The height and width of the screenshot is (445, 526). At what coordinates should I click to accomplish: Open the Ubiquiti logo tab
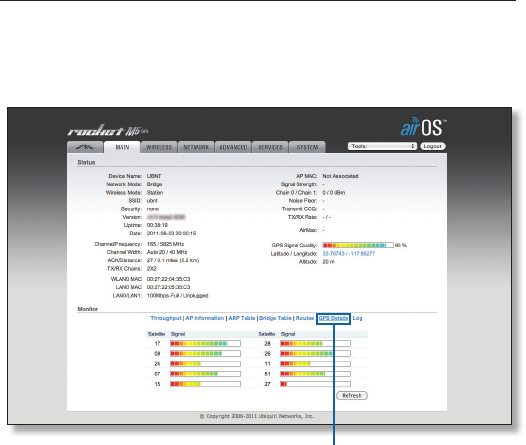(x=85, y=147)
